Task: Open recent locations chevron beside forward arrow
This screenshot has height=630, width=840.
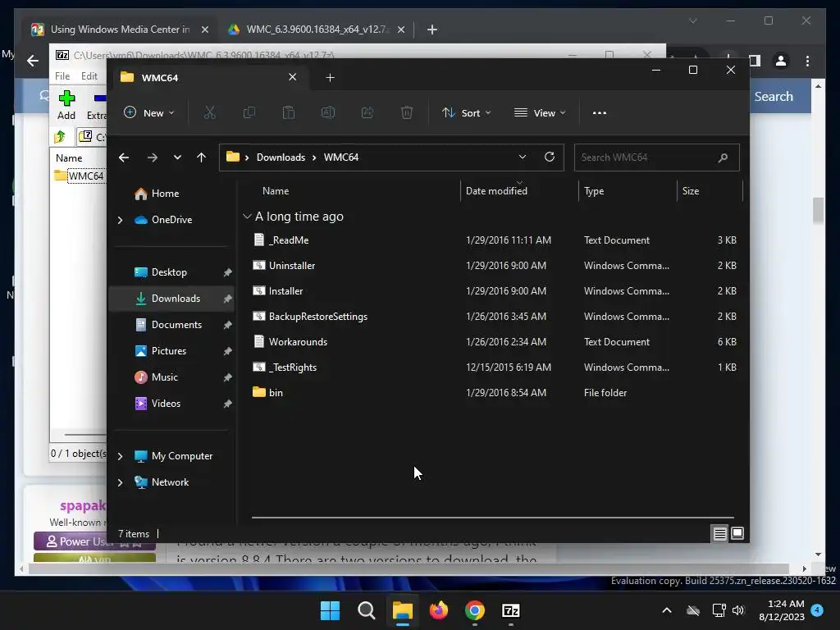Action: (177, 157)
